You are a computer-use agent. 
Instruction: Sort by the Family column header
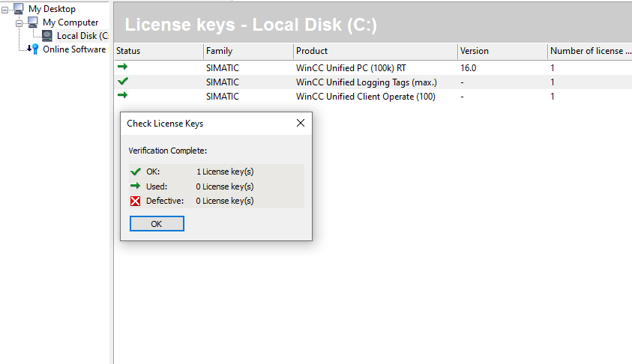[x=248, y=51]
